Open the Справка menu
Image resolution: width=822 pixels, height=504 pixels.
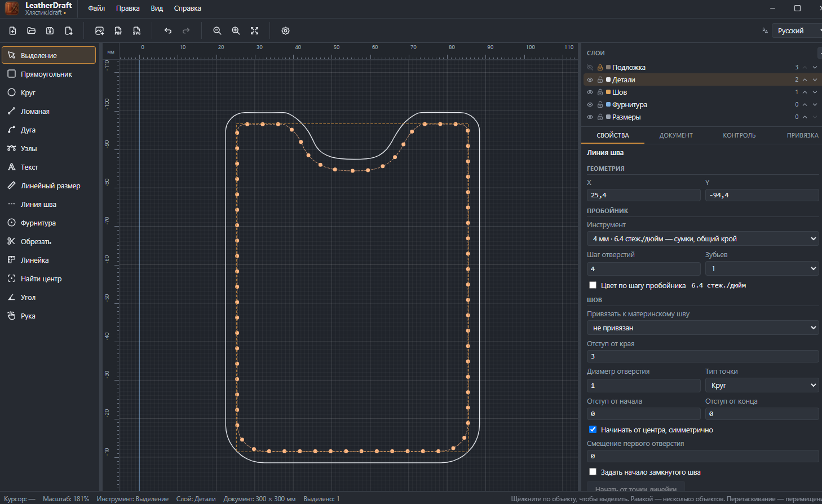click(188, 8)
